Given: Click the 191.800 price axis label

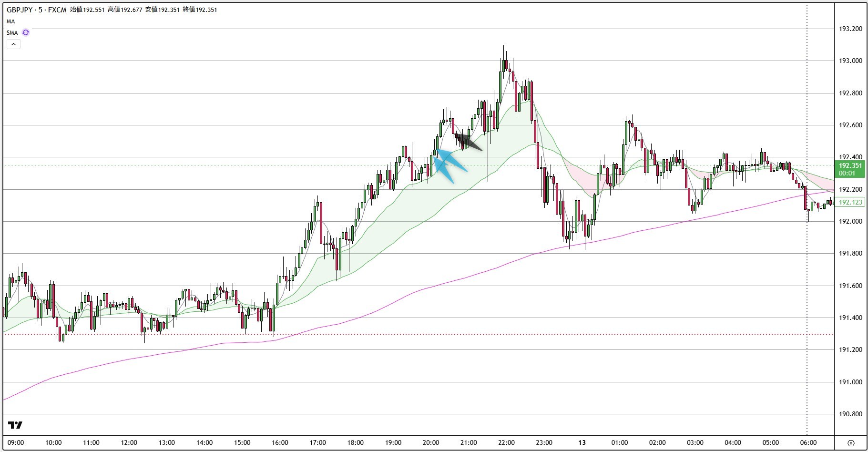Looking at the screenshot, I should pyautogui.click(x=850, y=253).
